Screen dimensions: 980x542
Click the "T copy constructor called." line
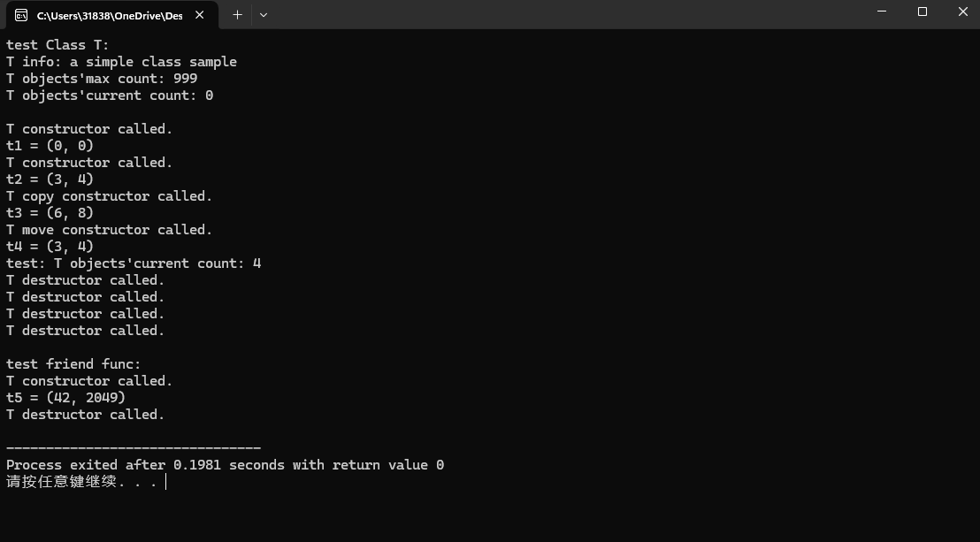(x=110, y=196)
